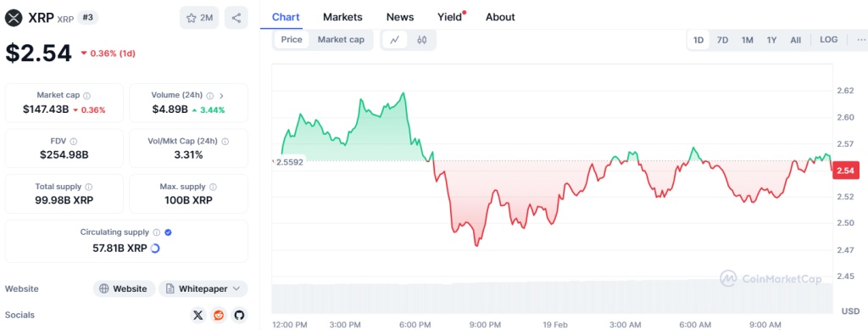Click the share icon next to watchlist
This screenshot has width=868, height=330.
[x=236, y=18]
